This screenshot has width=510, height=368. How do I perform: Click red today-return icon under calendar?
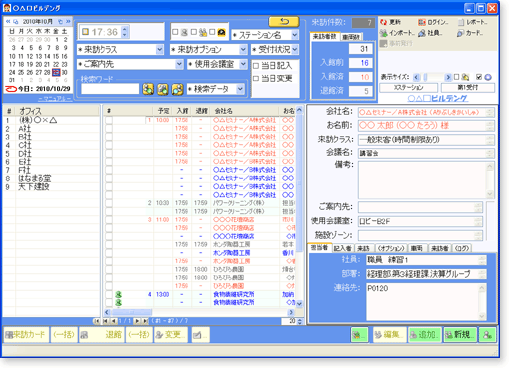11,89
